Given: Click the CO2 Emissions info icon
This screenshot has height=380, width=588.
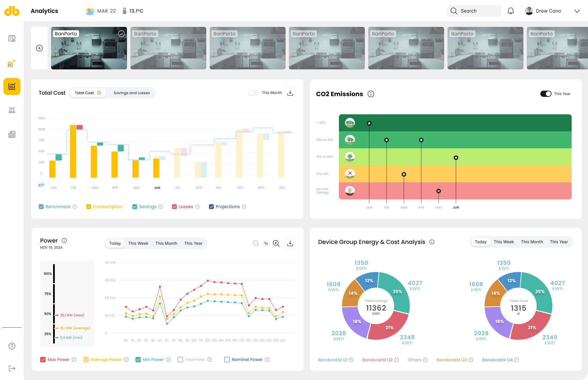Looking at the screenshot, I should click(x=371, y=94).
